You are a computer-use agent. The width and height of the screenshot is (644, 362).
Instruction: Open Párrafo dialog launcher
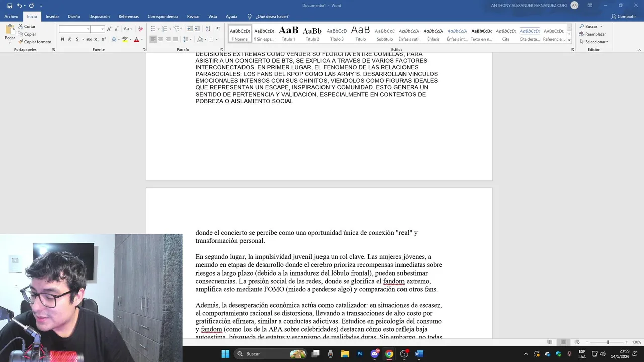tap(222, 50)
